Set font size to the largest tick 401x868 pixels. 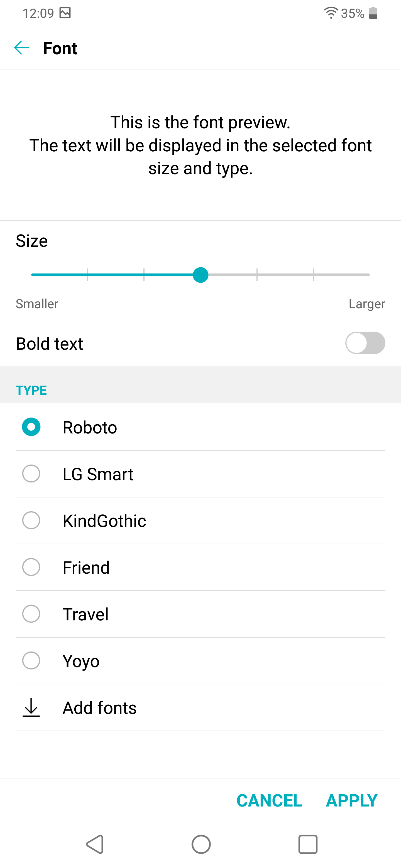369,275
